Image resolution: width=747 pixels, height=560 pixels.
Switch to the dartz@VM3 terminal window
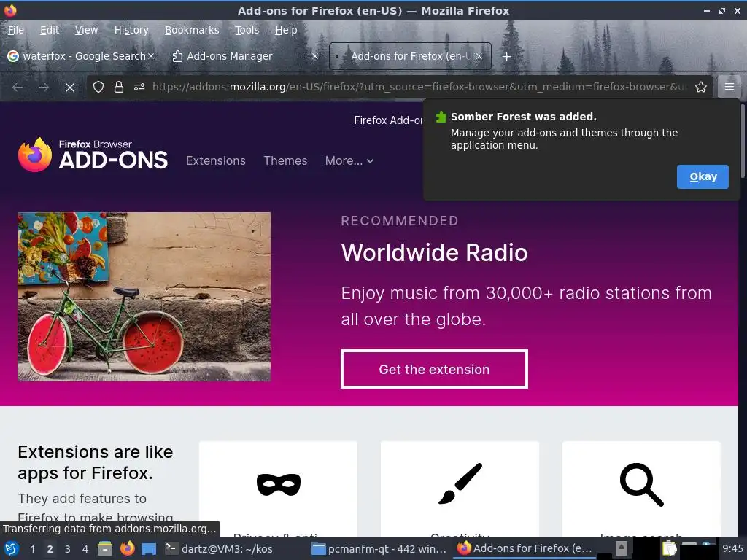[220, 548]
